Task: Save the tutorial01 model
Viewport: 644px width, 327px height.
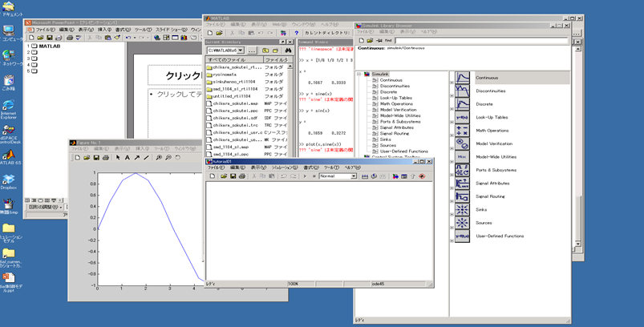Action: pos(233,176)
